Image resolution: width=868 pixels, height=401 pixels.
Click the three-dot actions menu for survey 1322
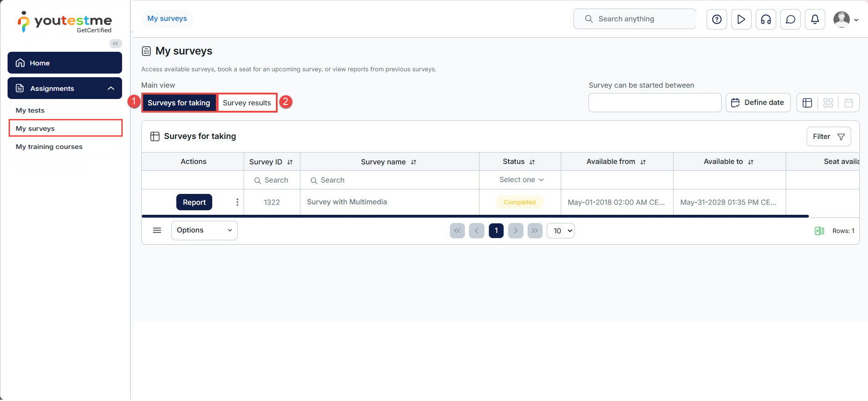pyautogui.click(x=237, y=202)
